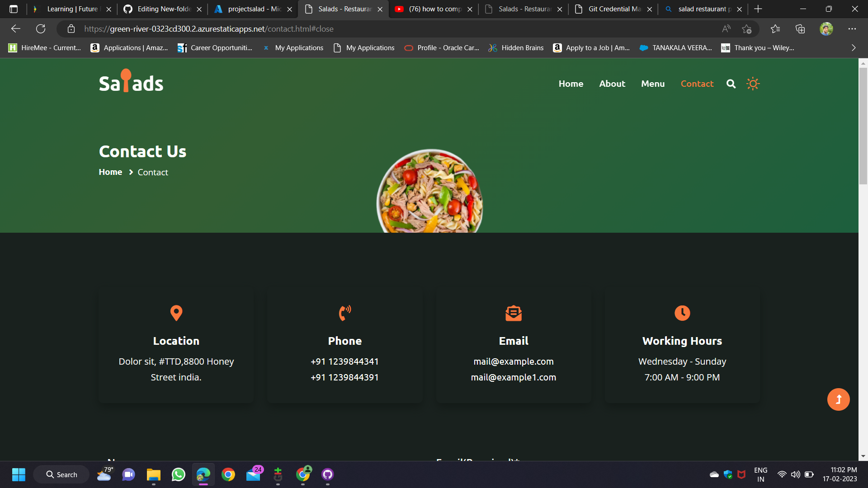Switch to the Git Credential Manager tab

pos(611,9)
